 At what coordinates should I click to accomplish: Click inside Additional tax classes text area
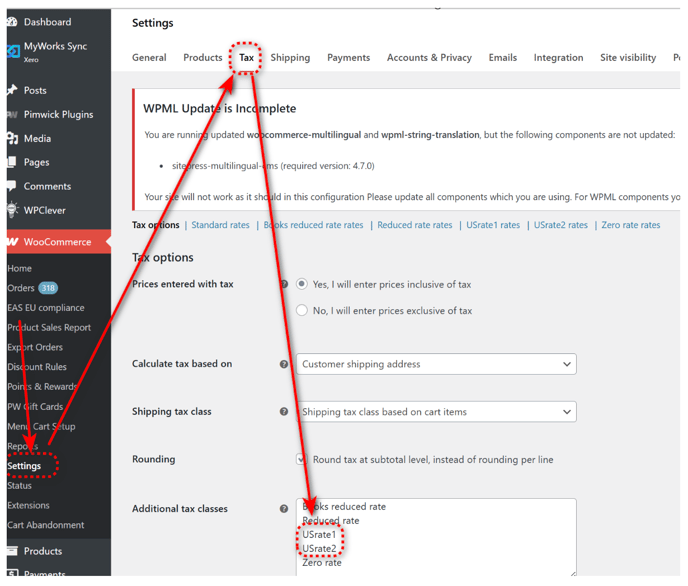pos(436,537)
